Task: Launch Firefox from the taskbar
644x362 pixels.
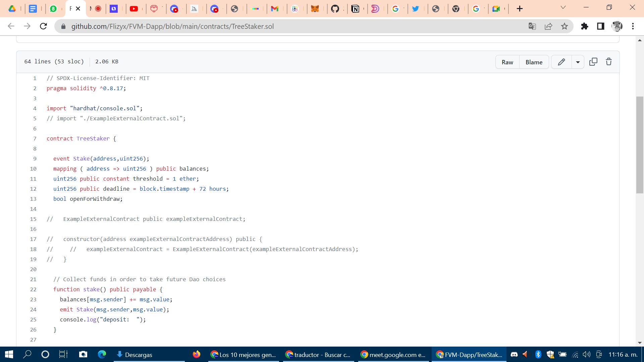Action: (x=197, y=354)
